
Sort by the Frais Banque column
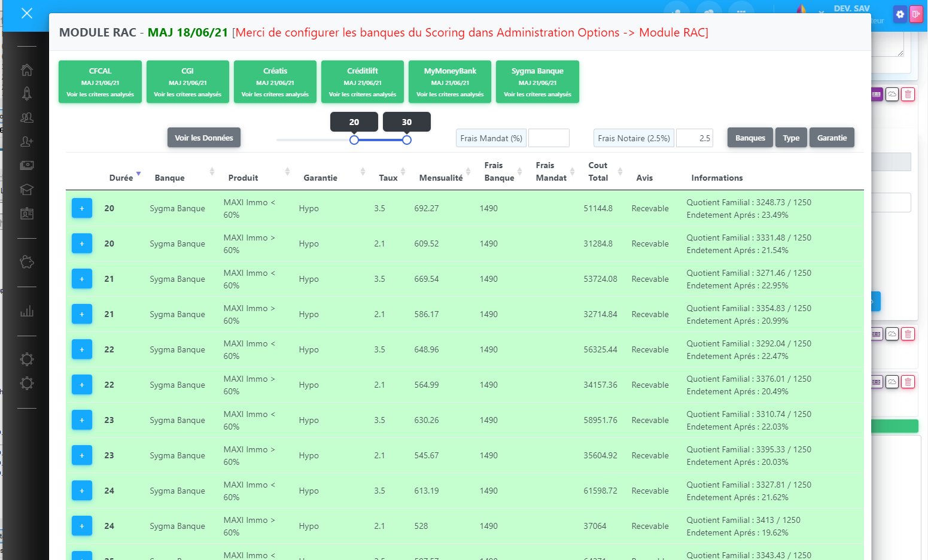(499, 171)
